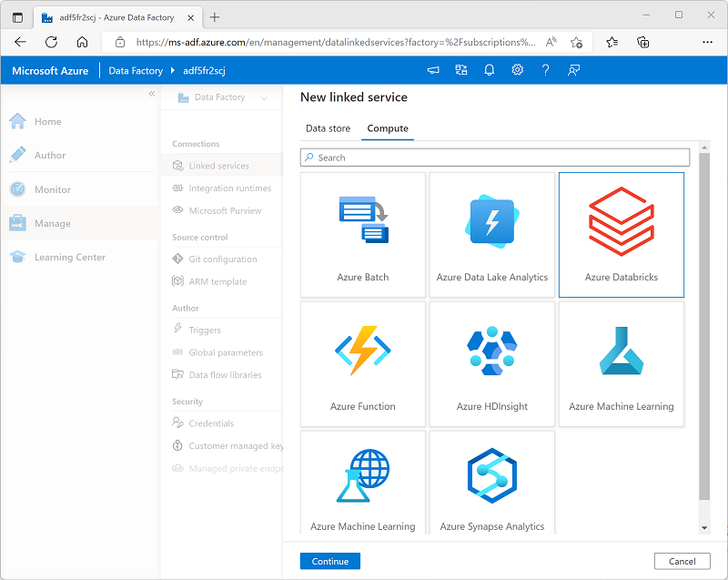Click the Microsoft Azure title
The width and height of the screenshot is (728, 580).
[x=50, y=71]
